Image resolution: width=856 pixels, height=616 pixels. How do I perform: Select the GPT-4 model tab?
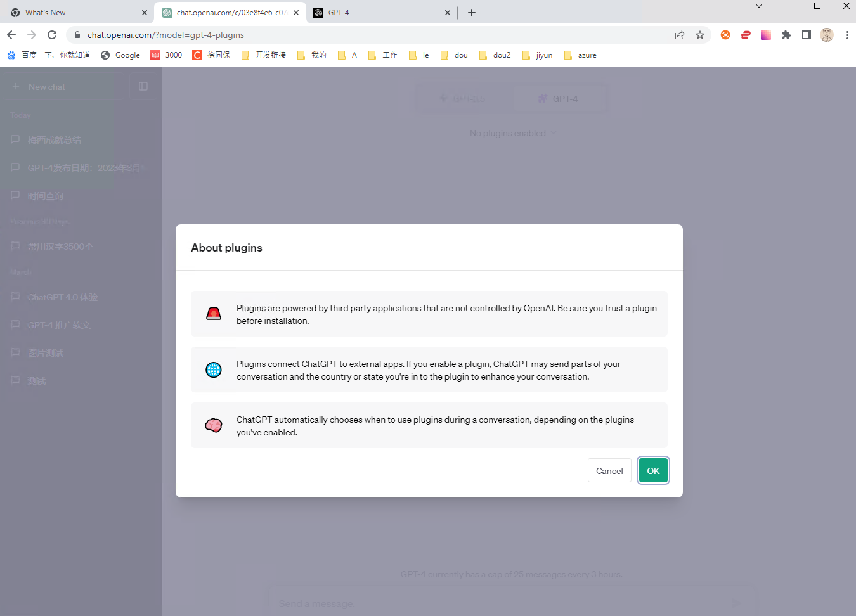[x=558, y=99]
